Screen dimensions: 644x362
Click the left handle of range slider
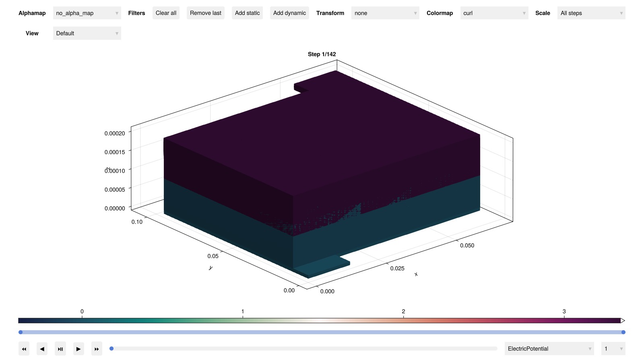click(x=21, y=332)
